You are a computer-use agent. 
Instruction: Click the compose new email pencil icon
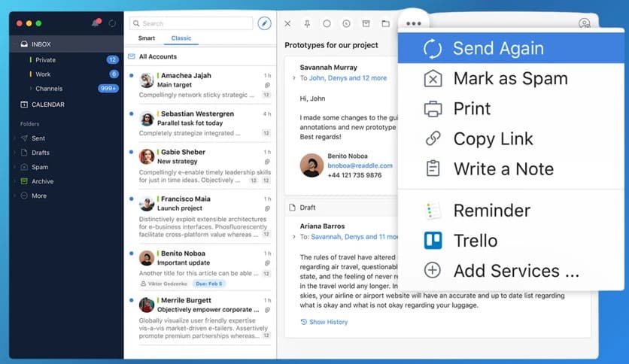264,23
